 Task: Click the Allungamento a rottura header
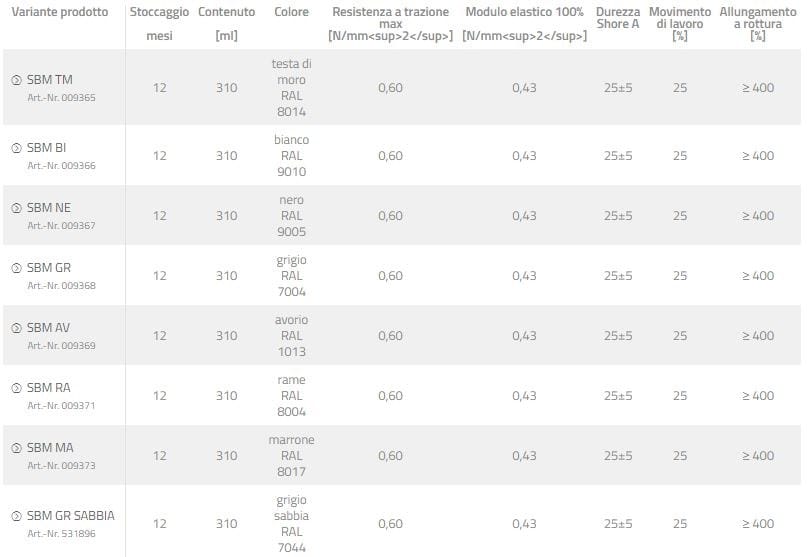[757, 23]
